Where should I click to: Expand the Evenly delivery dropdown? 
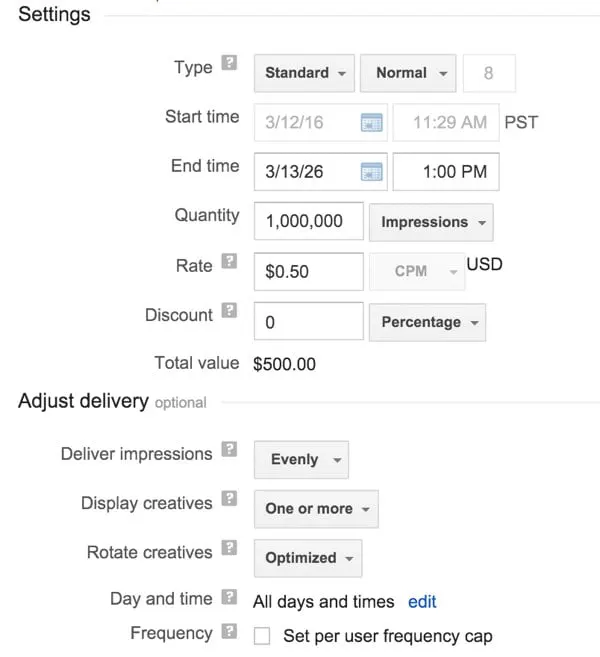[x=301, y=459]
